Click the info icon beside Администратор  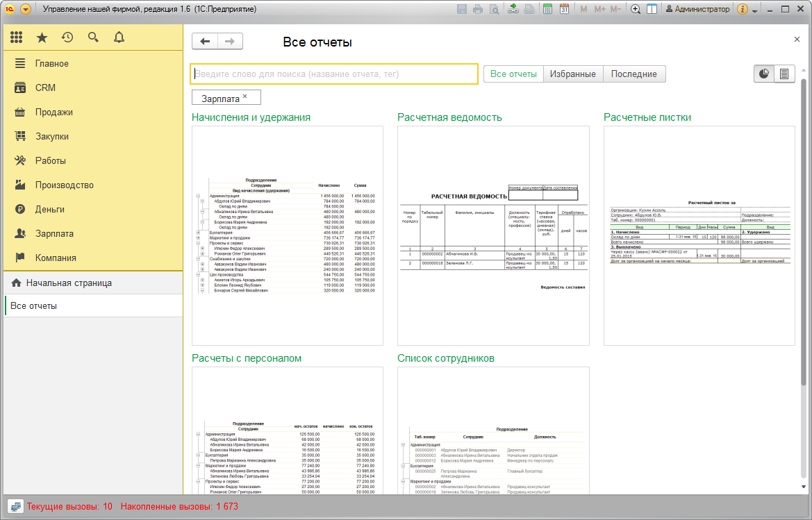[x=742, y=9]
